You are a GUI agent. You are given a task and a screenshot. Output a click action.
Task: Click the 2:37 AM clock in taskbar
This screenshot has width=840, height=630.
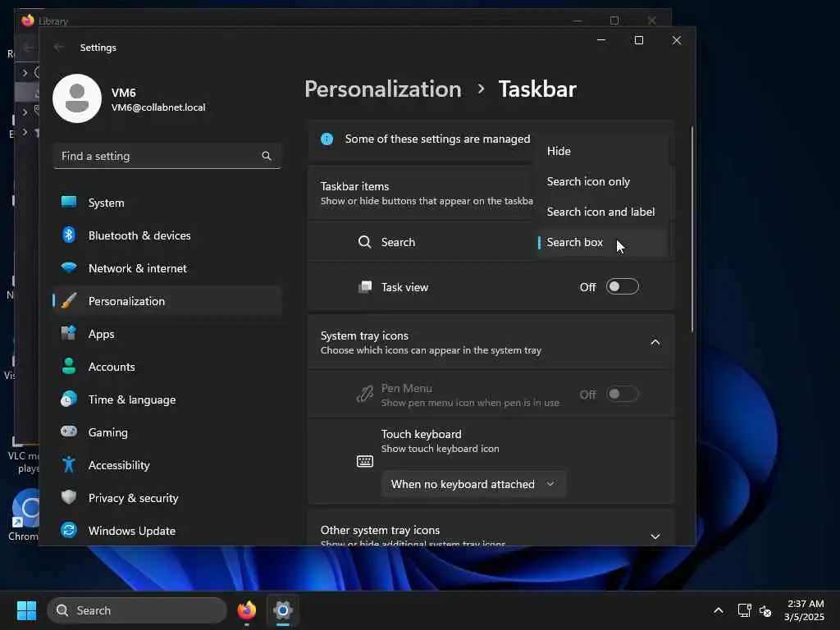click(806, 604)
